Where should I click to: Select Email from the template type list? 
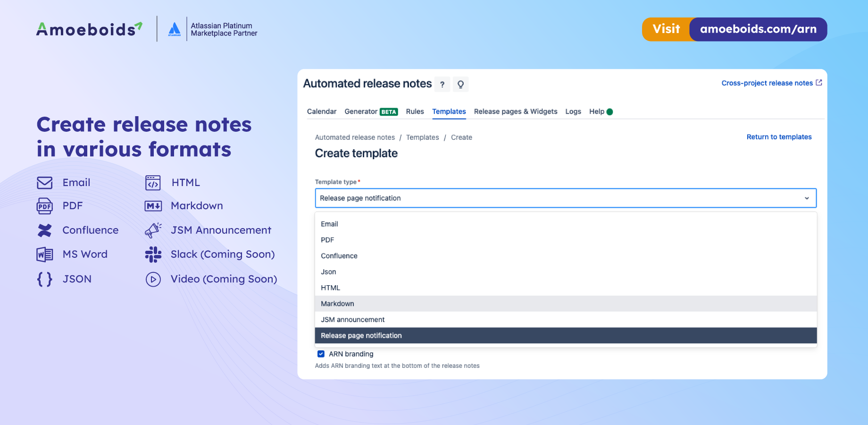pyautogui.click(x=566, y=224)
